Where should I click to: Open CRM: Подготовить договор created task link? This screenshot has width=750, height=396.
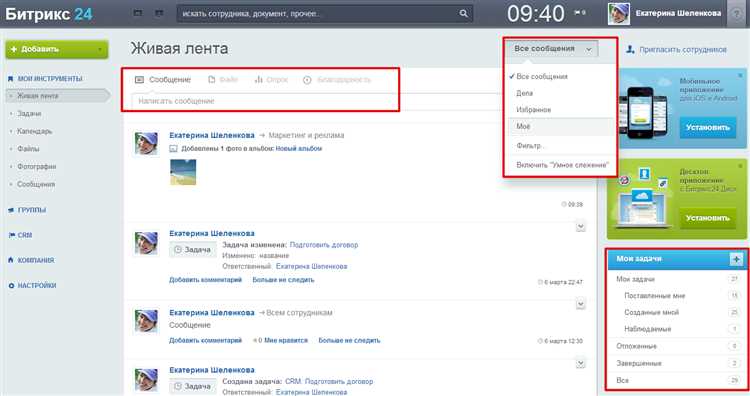pyautogui.click(x=329, y=382)
